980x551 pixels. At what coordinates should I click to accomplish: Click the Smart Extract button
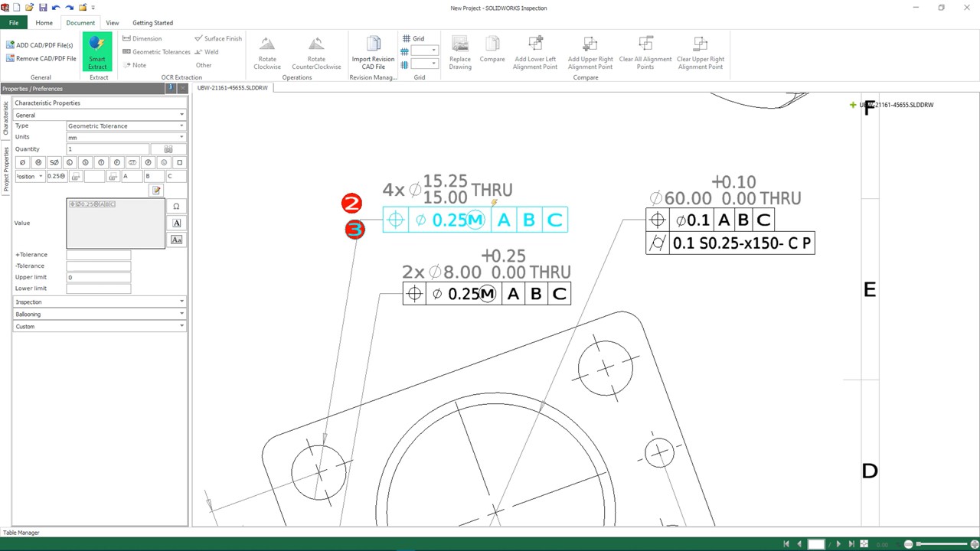[x=97, y=52]
